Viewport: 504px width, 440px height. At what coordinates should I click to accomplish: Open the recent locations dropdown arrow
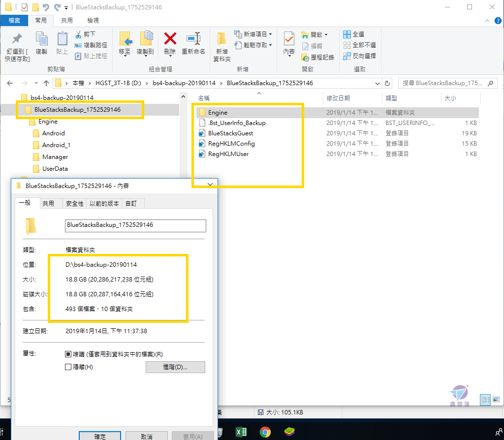click(x=36, y=83)
